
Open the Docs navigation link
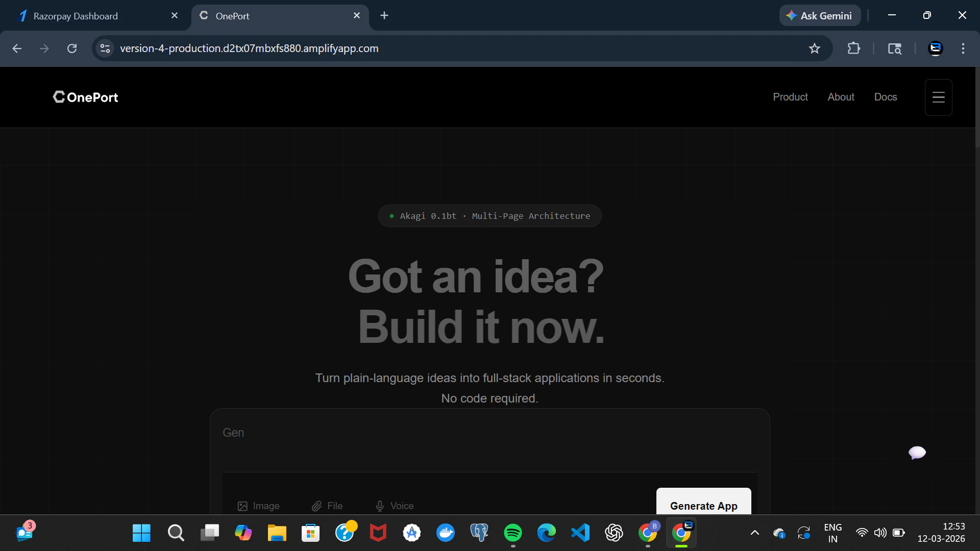click(x=885, y=97)
